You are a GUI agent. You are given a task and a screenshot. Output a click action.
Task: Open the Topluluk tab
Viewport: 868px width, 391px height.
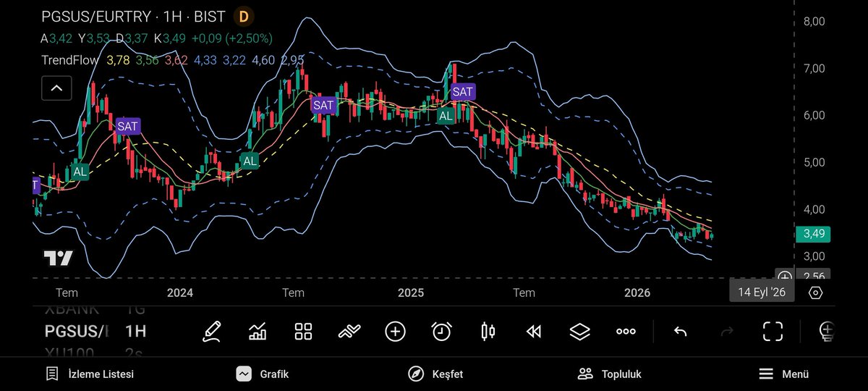[x=610, y=374]
